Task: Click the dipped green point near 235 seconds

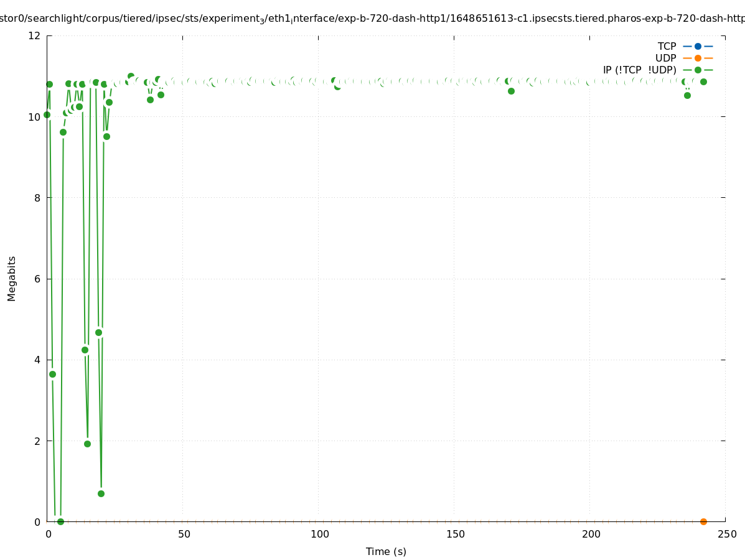Action: tap(687, 95)
